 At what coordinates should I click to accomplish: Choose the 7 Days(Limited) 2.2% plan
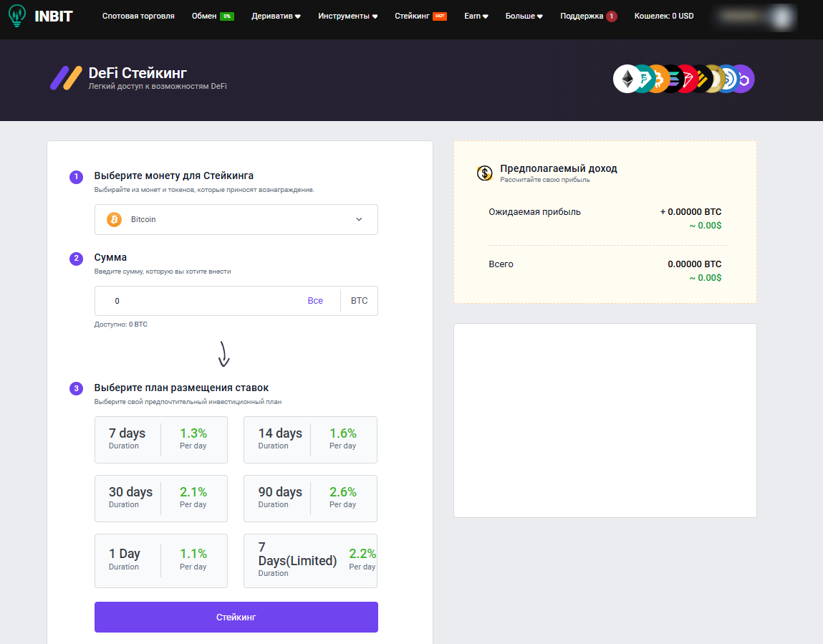pos(310,560)
